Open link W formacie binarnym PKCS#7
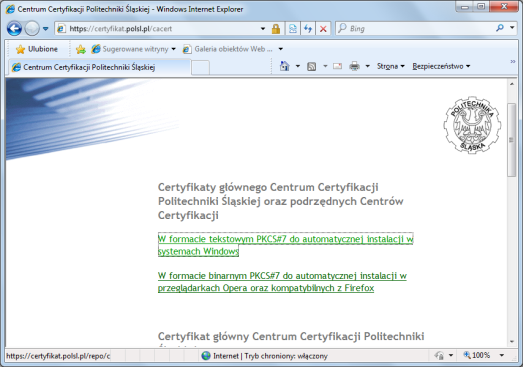 (x=282, y=282)
